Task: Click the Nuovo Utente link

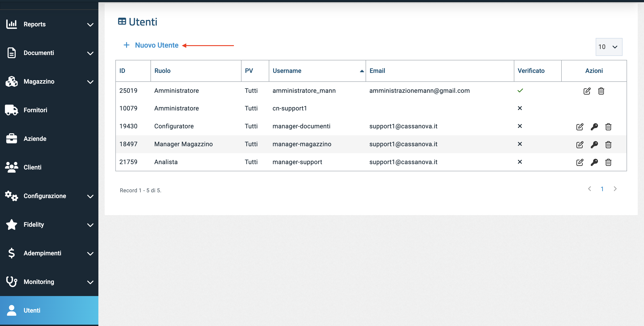Action: [x=156, y=45]
